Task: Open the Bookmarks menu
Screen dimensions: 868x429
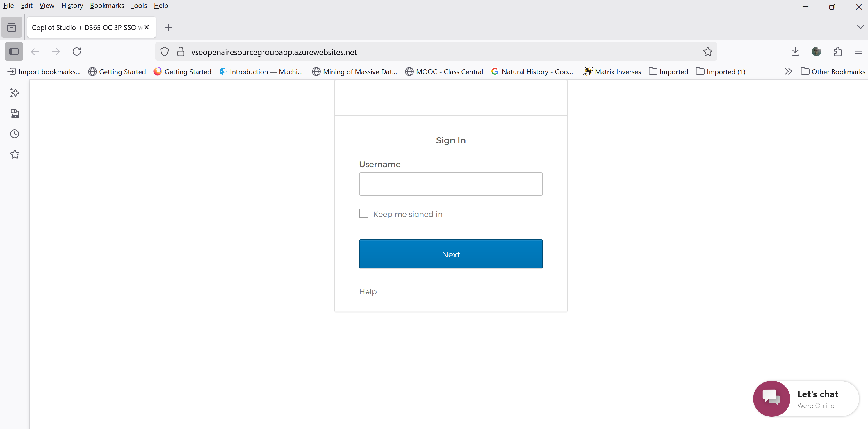Action: [107, 6]
